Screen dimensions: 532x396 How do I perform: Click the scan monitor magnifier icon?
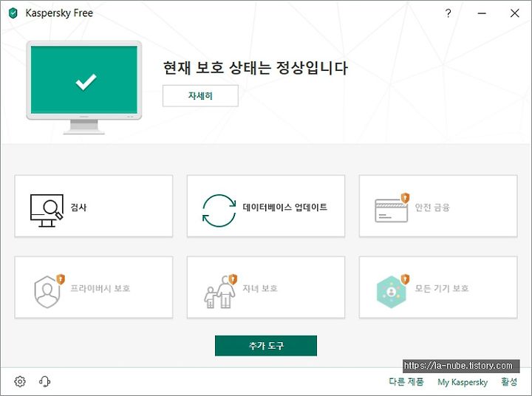pyautogui.click(x=47, y=211)
